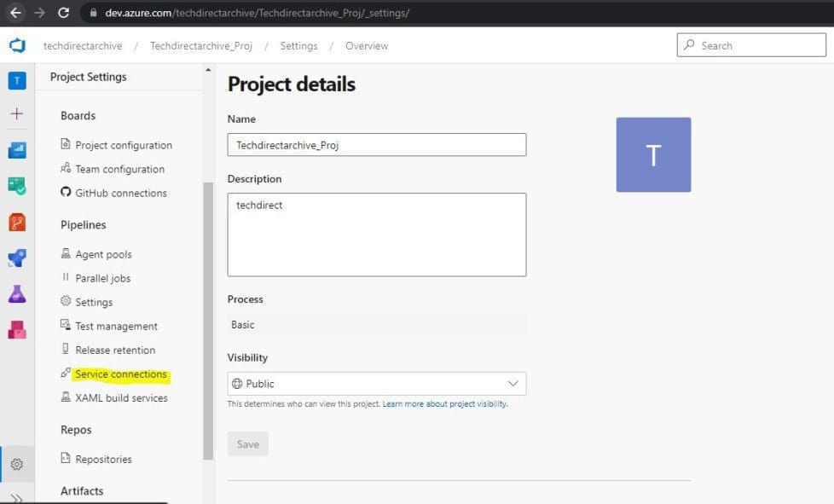Image resolution: width=834 pixels, height=504 pixels.
Task: Click the project avatar T thumbnail
Action: click(652, 154)
